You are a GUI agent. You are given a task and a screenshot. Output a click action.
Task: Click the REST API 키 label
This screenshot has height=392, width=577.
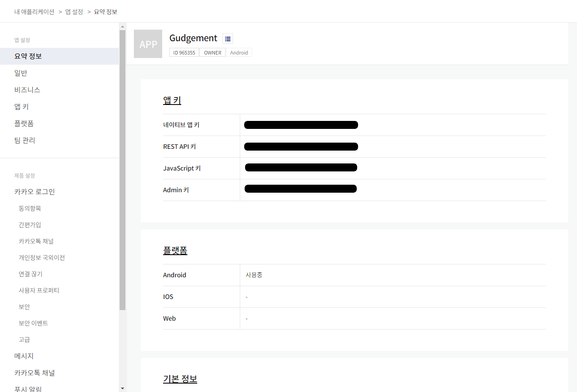(179, 147)
